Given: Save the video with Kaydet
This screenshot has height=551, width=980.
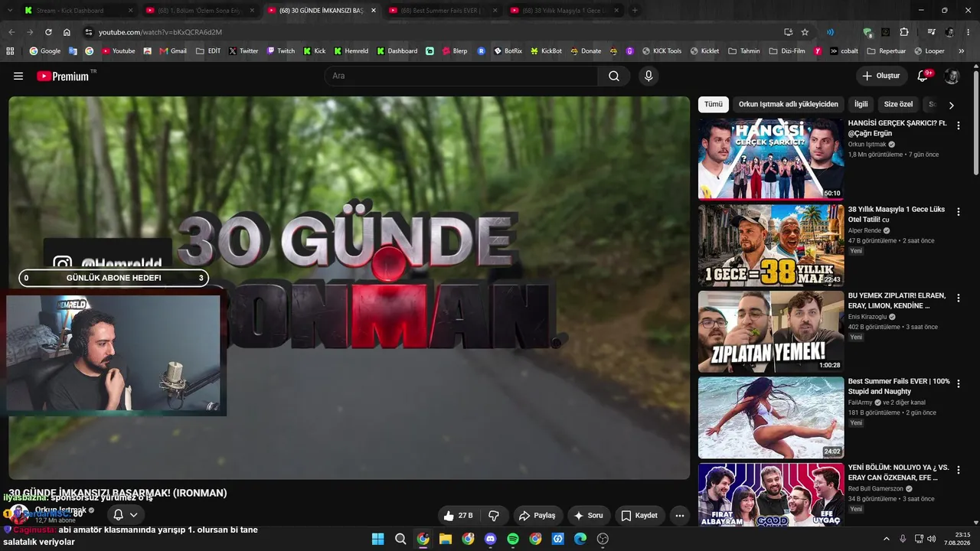Looking at the screenshot, I should (x=639, y=516).
